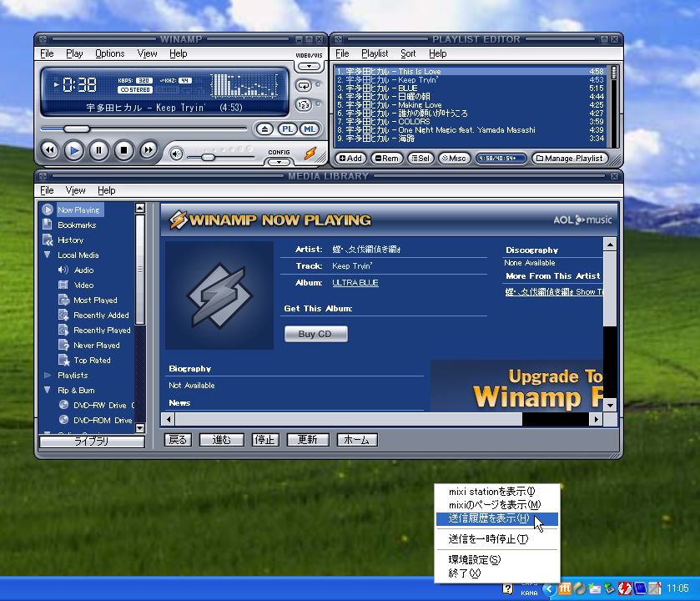Screen dimensions: 700x601
Task: Click Manage Playlist button
Action: 570,159
